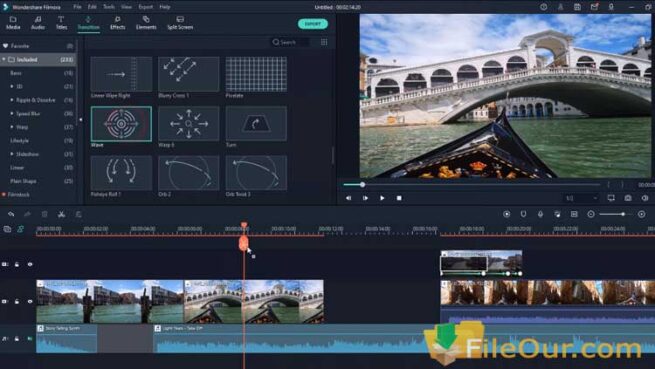Hide main video track with eye icon
655x369 pixels.
click(30, 301)
